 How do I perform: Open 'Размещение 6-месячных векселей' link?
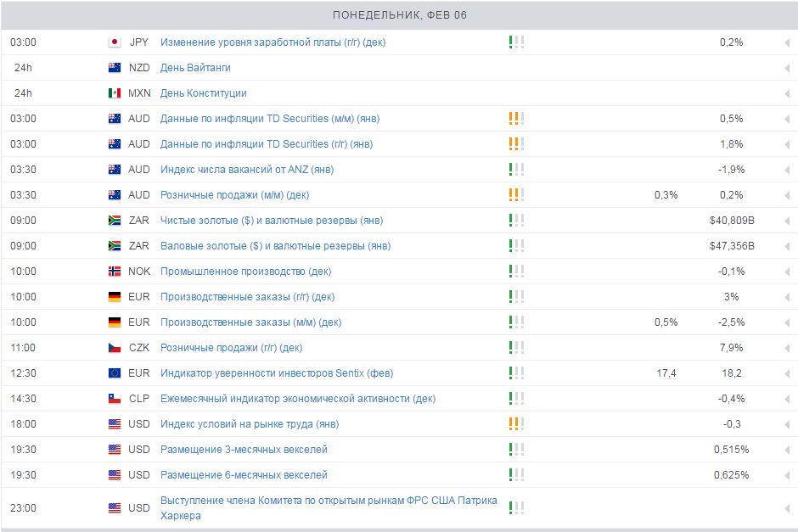coord(244,474)
